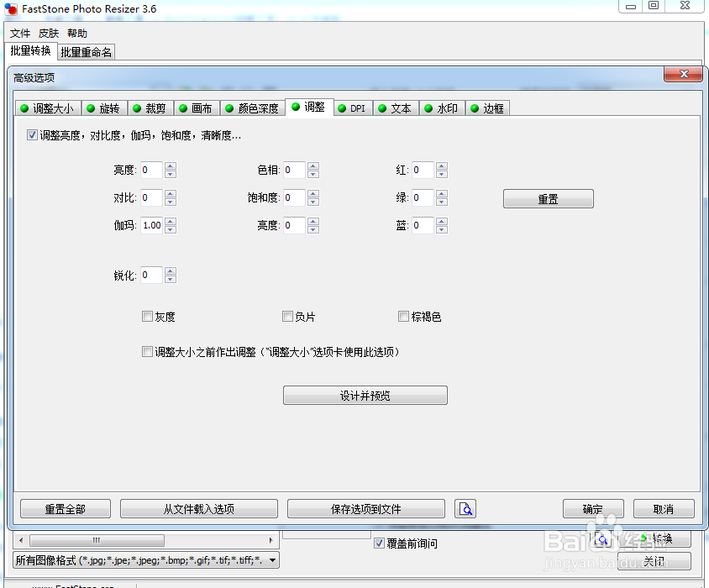Screen dimensions: 709x588
Task: Enable the 灰度 grayscale checkbox
Action: tap(147, 316)
